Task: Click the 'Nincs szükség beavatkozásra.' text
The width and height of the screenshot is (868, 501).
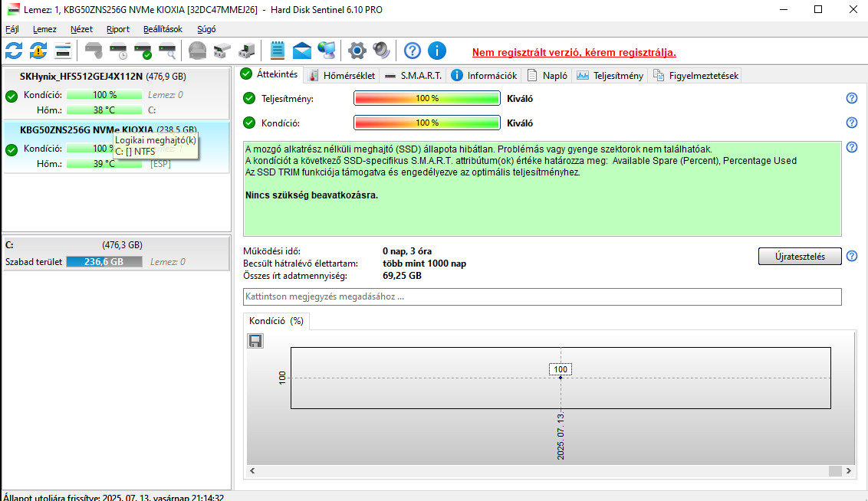Action: 311,195
